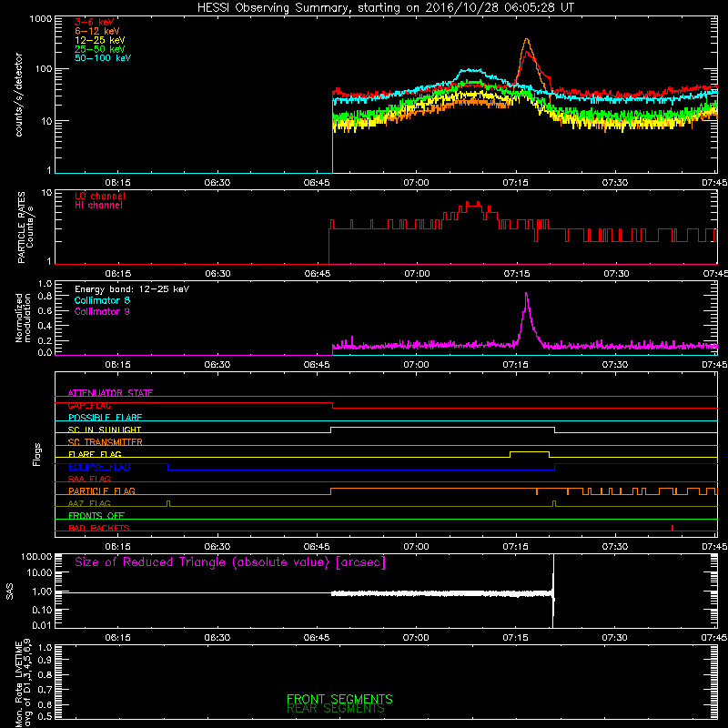Select the 25-50 keV legend label

[x=100, y=49]
